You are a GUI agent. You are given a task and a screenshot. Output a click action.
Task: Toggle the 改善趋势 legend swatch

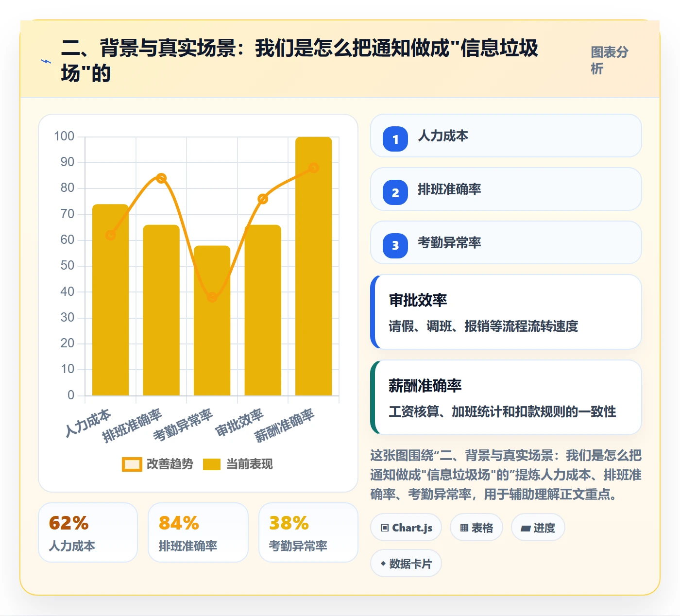point(132,464)
